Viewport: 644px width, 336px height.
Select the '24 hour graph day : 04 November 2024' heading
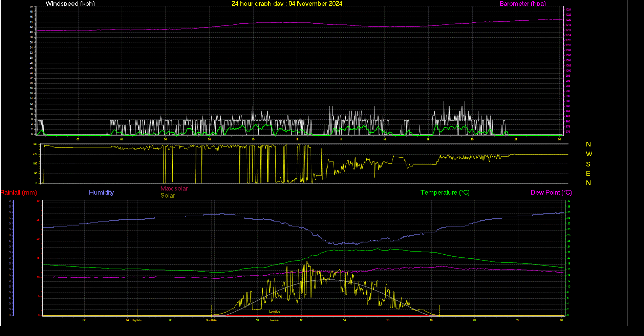(x=287, y=3)
